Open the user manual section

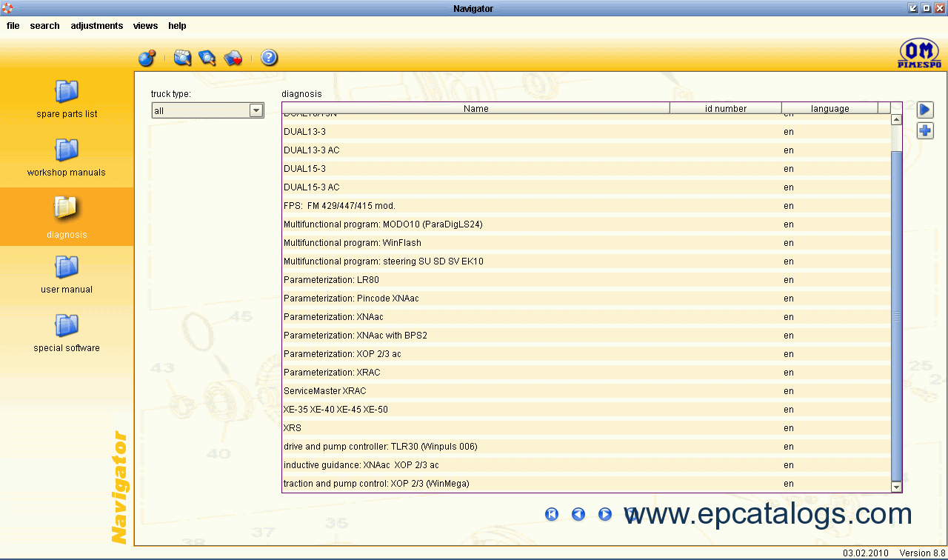click(67, 275)
